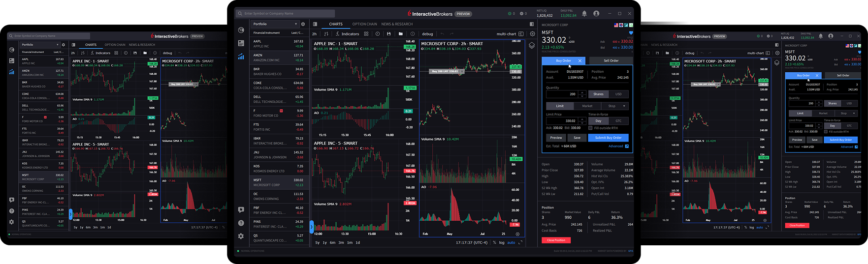Favorite MSFT with the heart icon

pyautogui.click(x=631, y=33)
